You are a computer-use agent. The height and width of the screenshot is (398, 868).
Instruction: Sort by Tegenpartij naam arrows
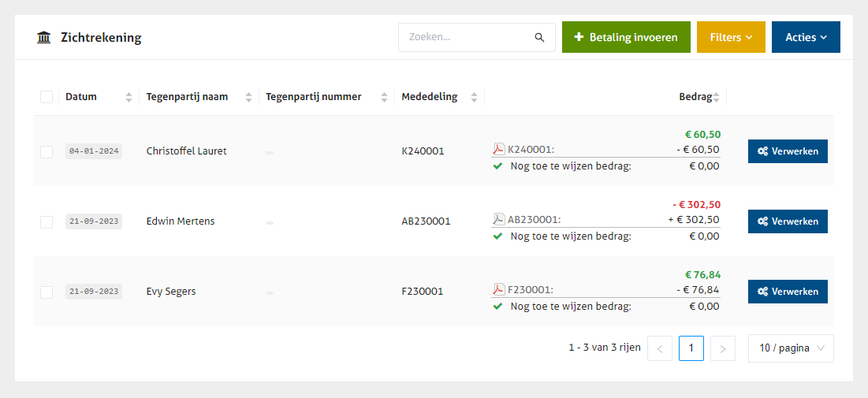pyautogui.click(x=249, y=97)
